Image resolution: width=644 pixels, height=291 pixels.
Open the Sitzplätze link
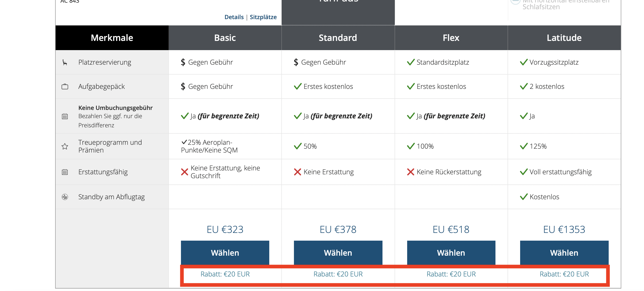263,17
